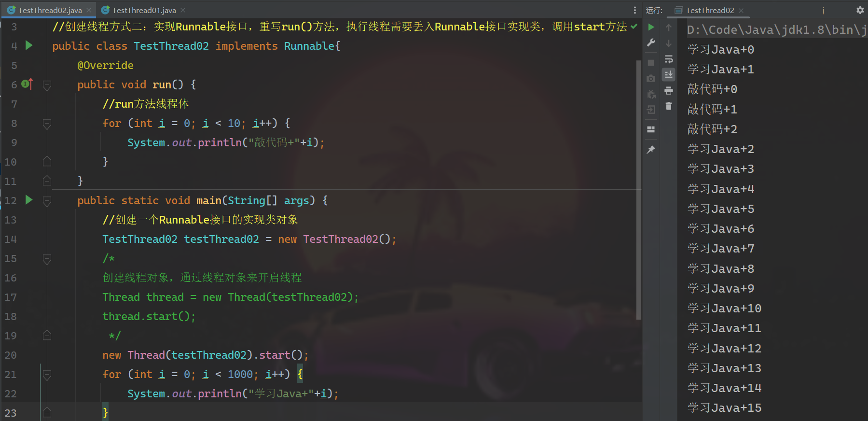The image size is (868, 421).
Task: Click comment //run方法线程体 on line 7
Action: pyautogui.click(x=145, y=104)
